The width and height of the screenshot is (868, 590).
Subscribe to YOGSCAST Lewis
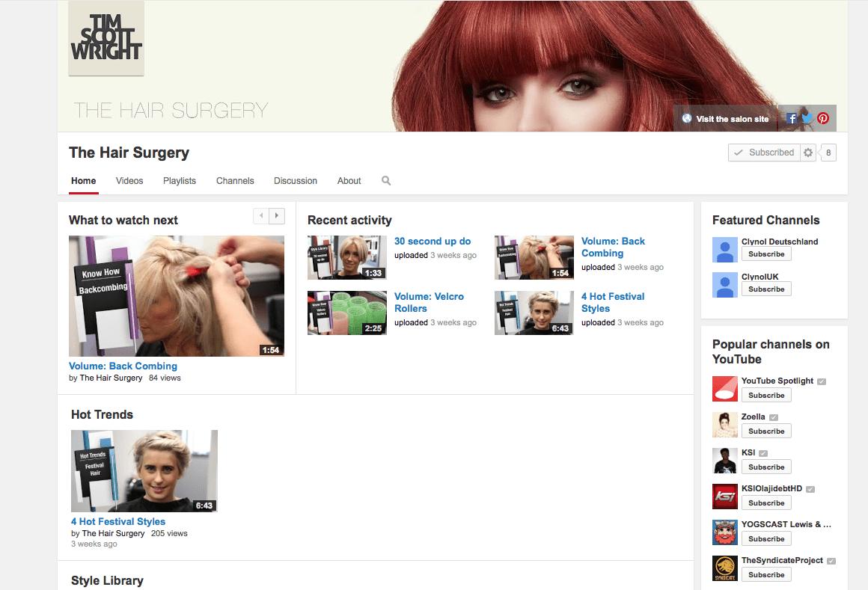pyautogui.click(x=766, y=539)
